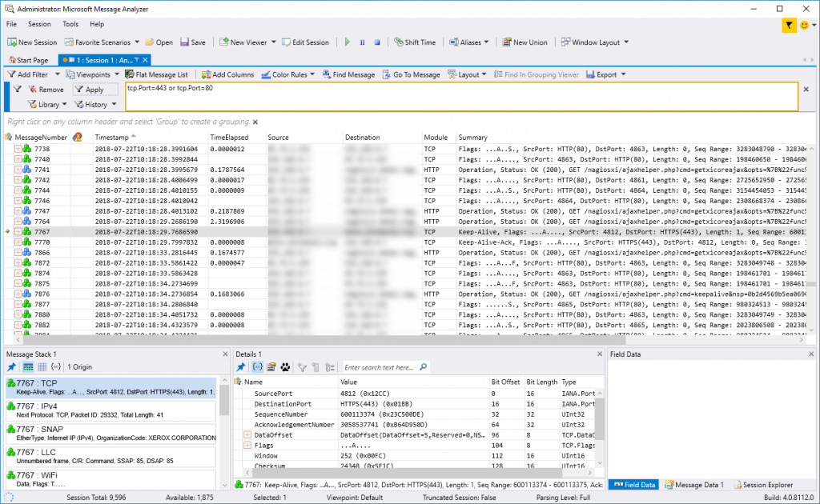Click New Session in the toolbar
820x504 pixels.
(x=32, y=42)
